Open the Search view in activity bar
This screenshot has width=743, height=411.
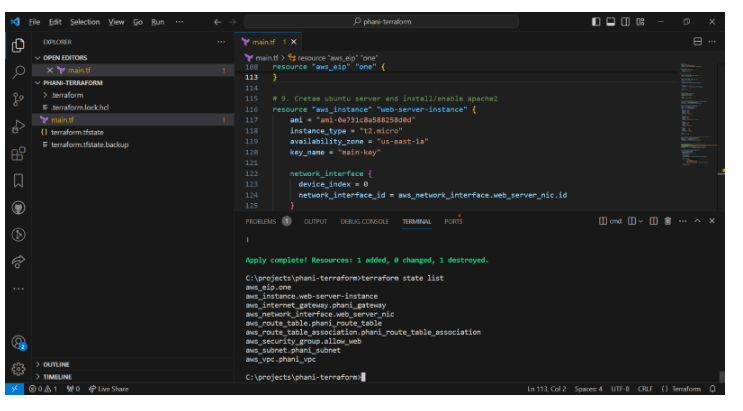(18, 72)
